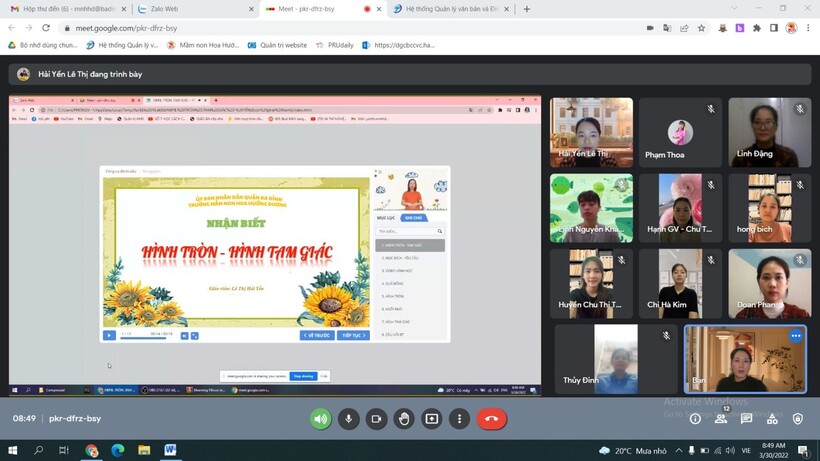Click the green audio speaker button
This screenshot has height=461, width=820.
click(321, 419)
